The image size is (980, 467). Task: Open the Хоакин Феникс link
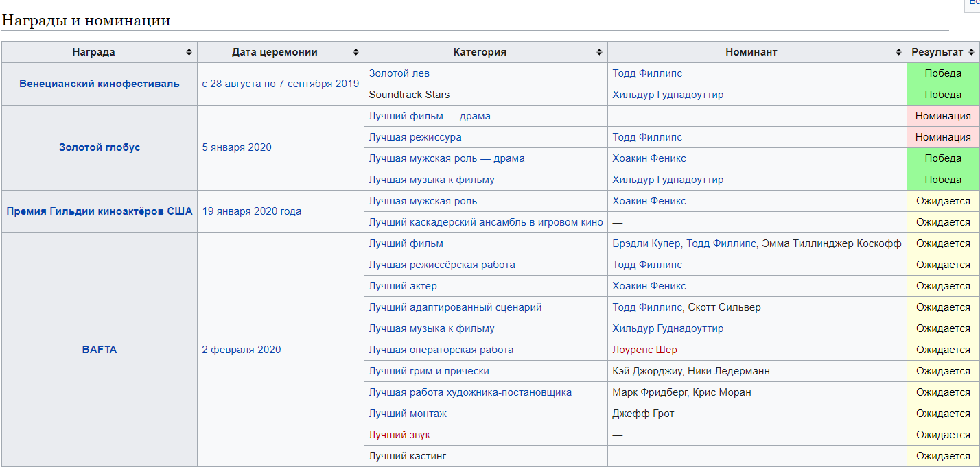[649, 158]
